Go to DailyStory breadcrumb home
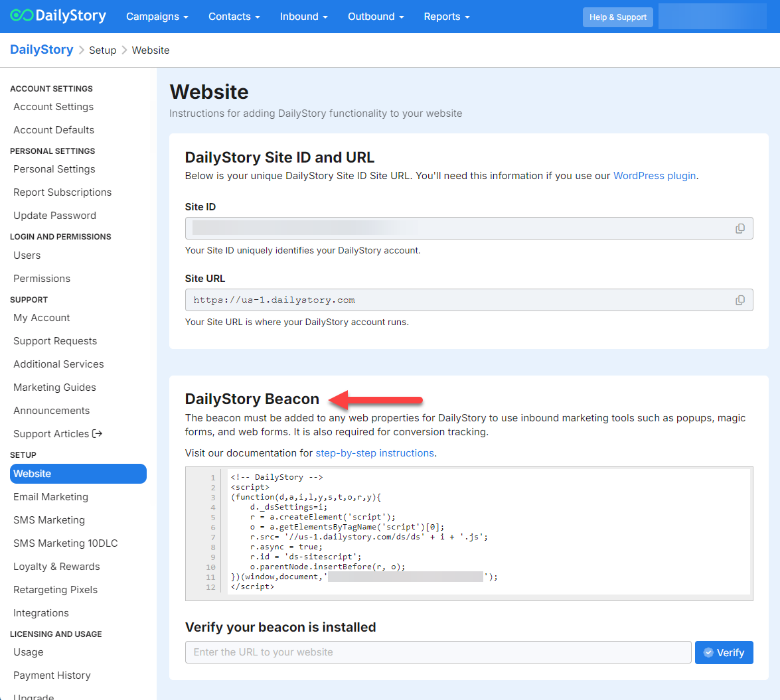 [x=42, y=50]
